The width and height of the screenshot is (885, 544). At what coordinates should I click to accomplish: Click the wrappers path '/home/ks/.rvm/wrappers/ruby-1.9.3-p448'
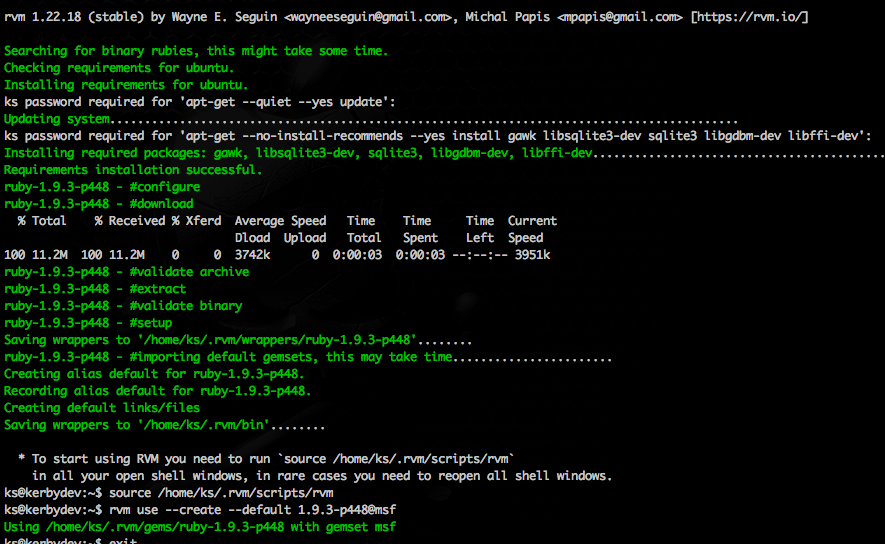(x=277, y=340)
